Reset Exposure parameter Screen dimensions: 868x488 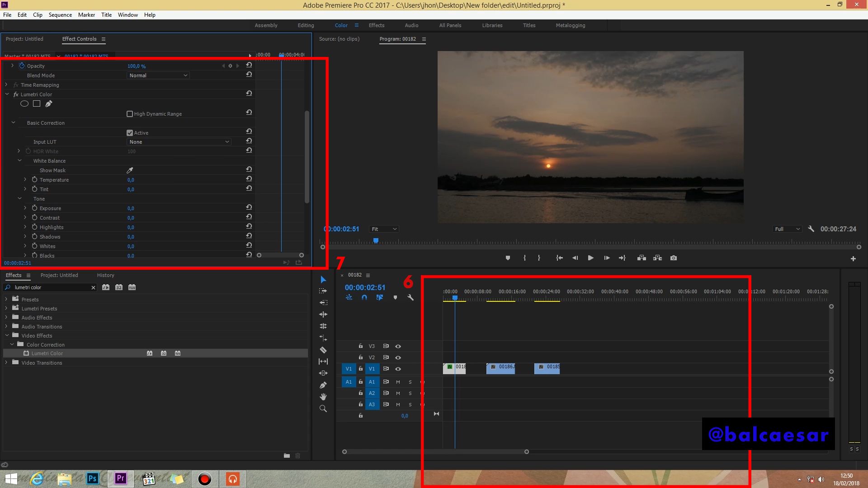(249, 208)
